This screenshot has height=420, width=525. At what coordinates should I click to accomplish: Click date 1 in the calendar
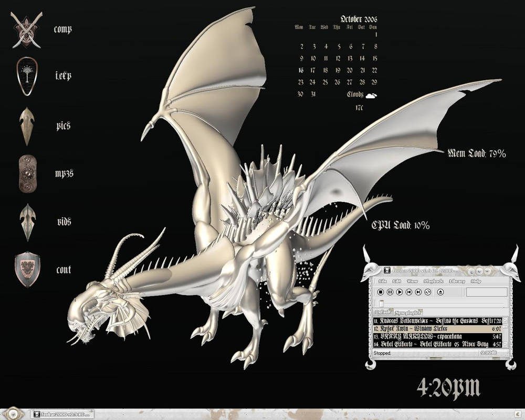pyautogui.click(x=376, y=35)
